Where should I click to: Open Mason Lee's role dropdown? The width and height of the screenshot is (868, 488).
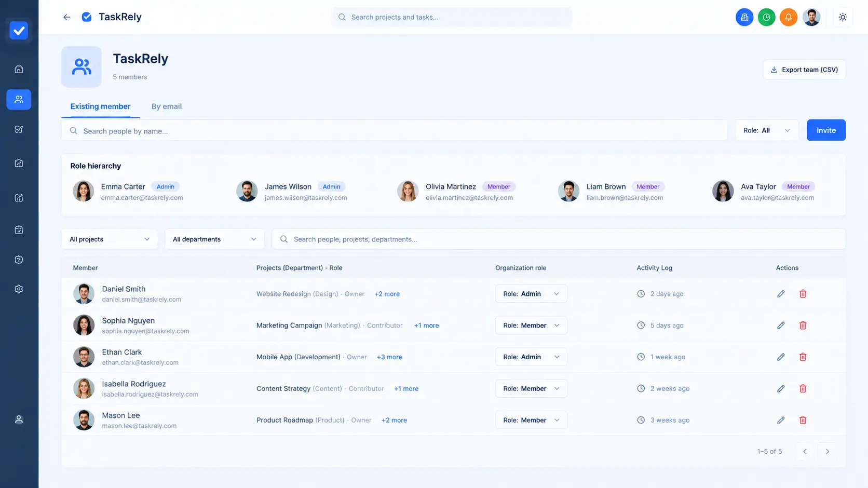[x=531, y=421]
